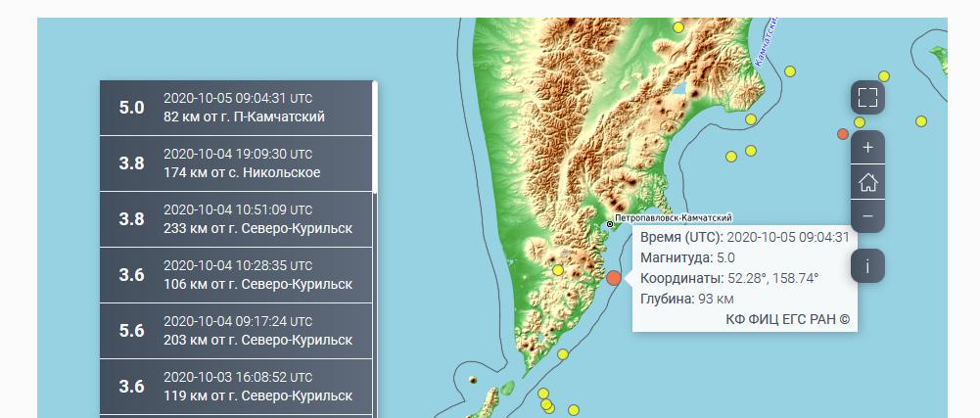This screenshot has width=980, height=418.
Task: Click the yellow marker on southern Kamchatka land
Action: (558, 270)
